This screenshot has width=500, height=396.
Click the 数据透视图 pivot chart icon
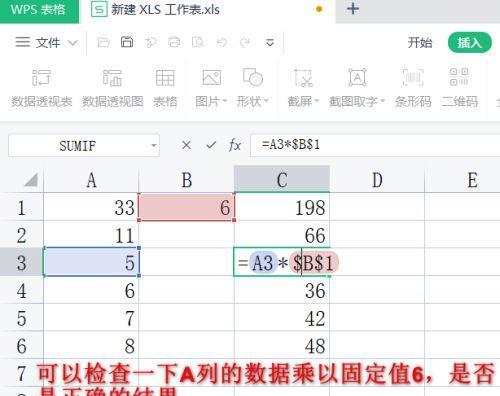pos(112,78)
